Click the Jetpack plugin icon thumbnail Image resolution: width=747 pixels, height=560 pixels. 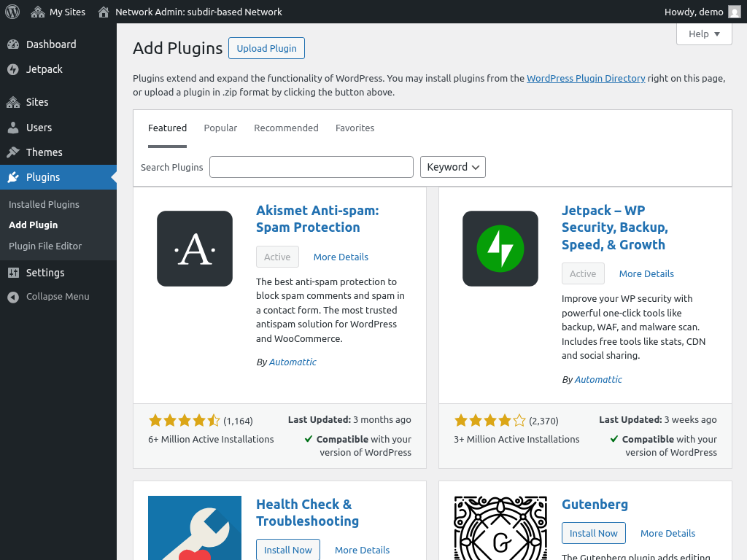pyautogui.click(x=500, y=249)
